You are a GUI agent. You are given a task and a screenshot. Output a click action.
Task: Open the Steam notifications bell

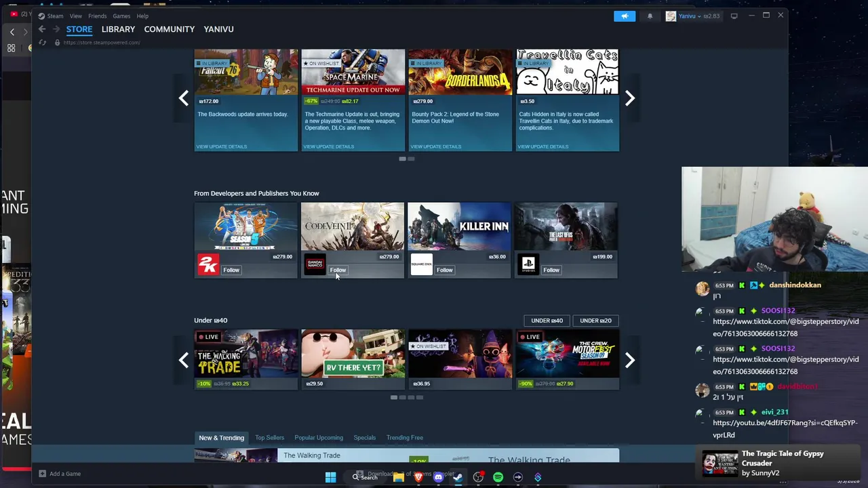[x=650, y=16]
